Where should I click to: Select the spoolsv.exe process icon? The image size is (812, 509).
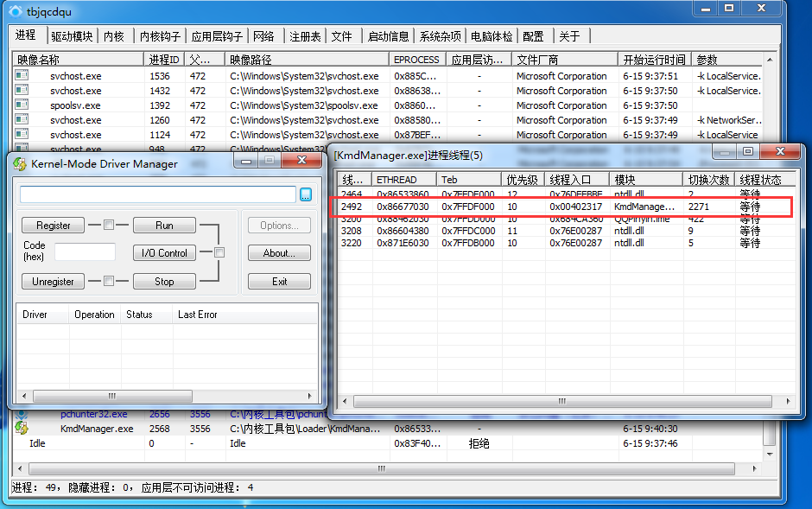tap(22, 105)
